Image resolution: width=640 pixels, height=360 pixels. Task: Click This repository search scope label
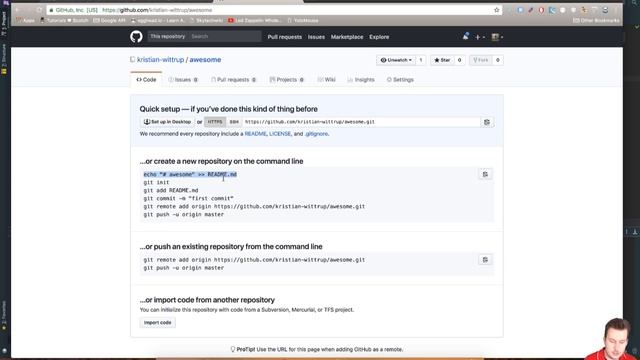pyautogui.click(x=168, y=36)
